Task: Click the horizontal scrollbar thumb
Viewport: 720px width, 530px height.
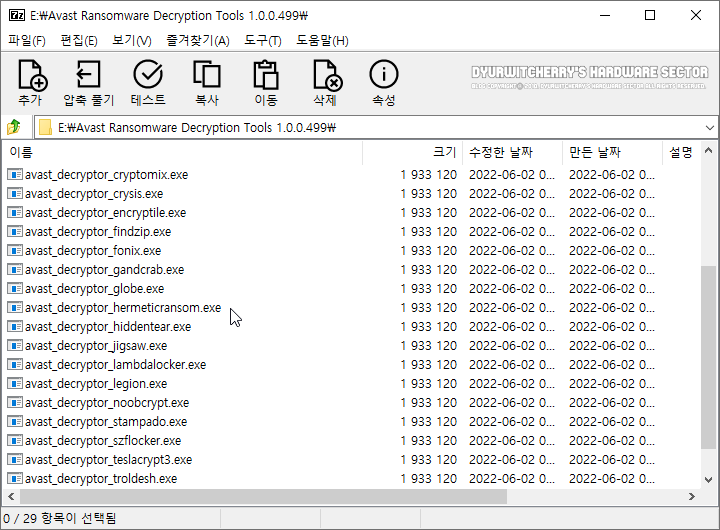Action: pos(263,496)
